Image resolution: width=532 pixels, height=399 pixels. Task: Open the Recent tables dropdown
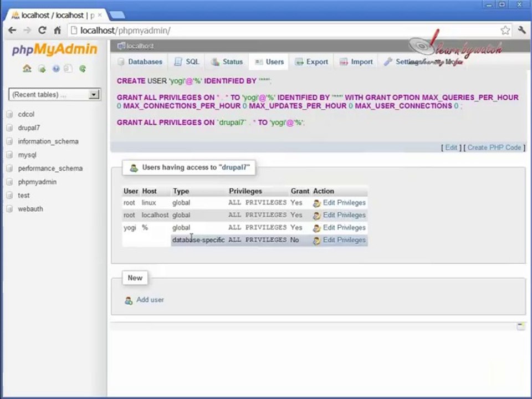click(x=54, y=94)
